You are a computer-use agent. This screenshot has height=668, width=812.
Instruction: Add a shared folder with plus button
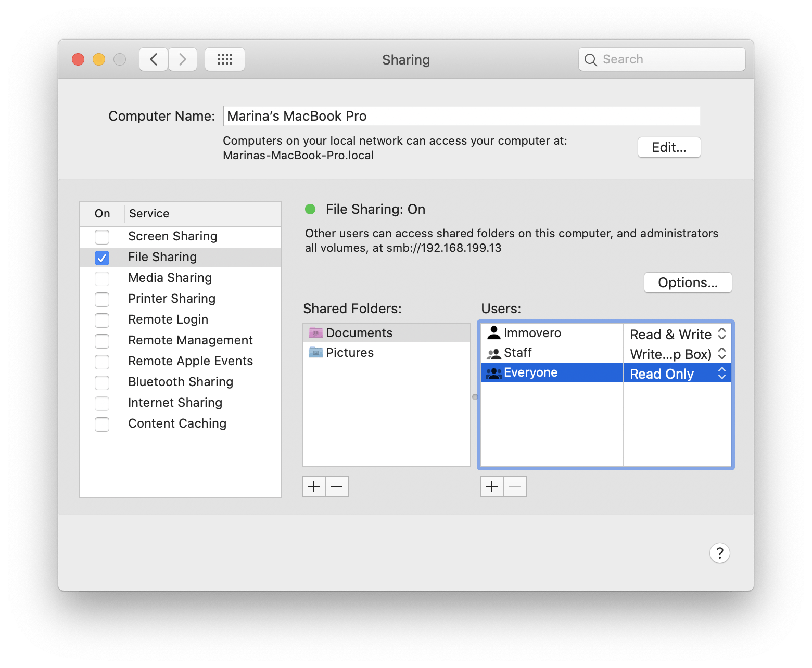314,486
